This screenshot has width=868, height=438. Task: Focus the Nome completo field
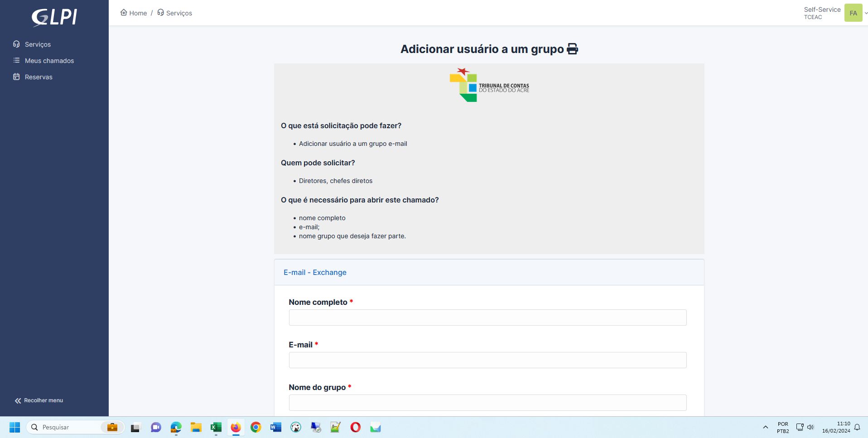(487, 318)
